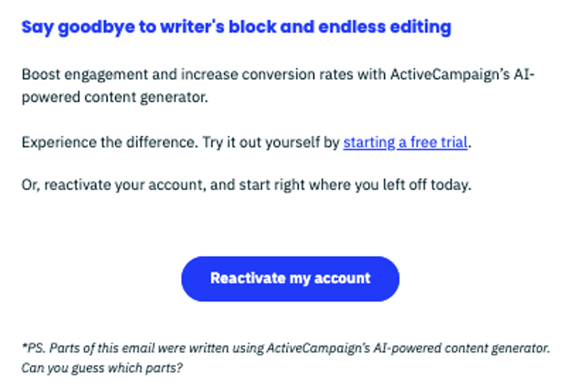Click the underlined trial link ending the sentence

pos(405,143)
